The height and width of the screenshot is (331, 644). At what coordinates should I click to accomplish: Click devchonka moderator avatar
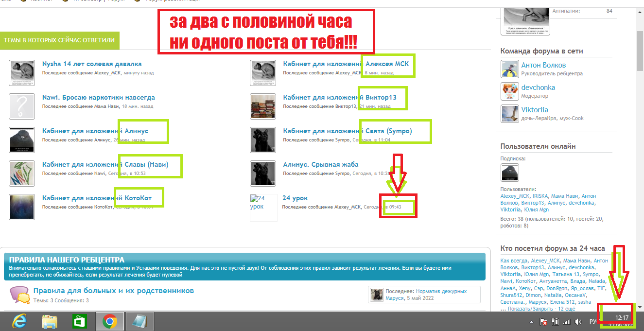[510, 91]
